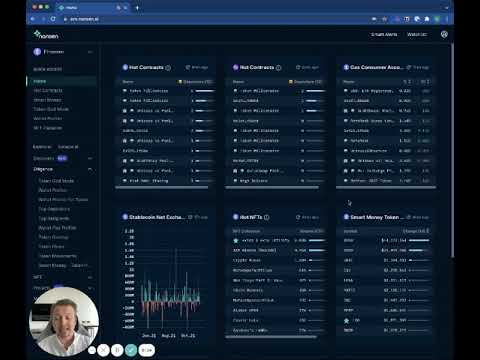Image resolution: width=480 pixels, height=360 pixels.
Task: Open a new browser tab
Action: 137,8
